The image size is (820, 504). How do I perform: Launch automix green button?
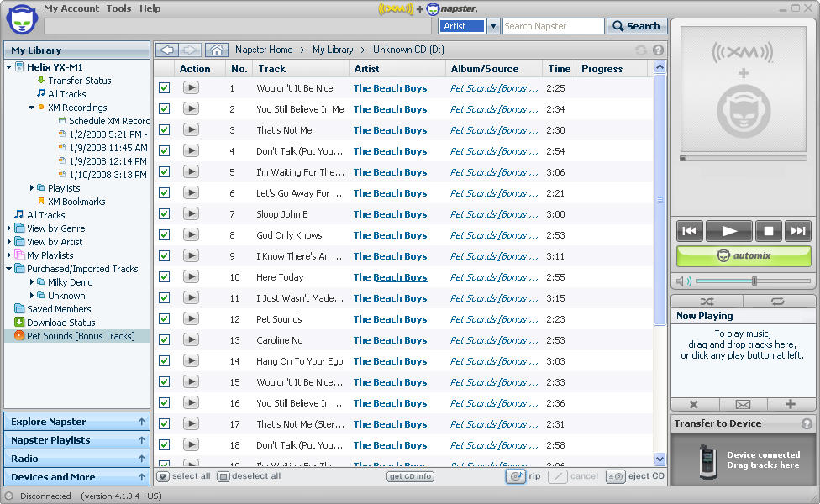[x=744, y=255]
